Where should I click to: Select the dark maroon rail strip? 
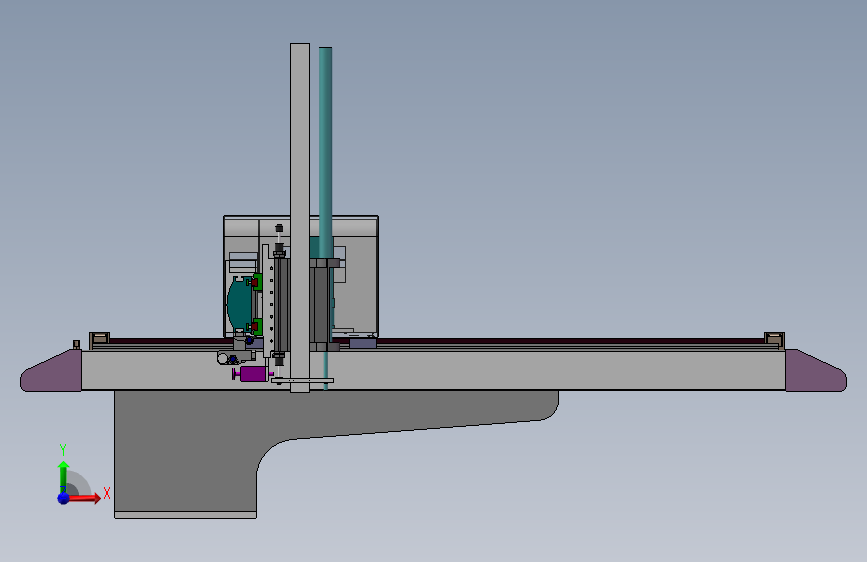(570, 341)
